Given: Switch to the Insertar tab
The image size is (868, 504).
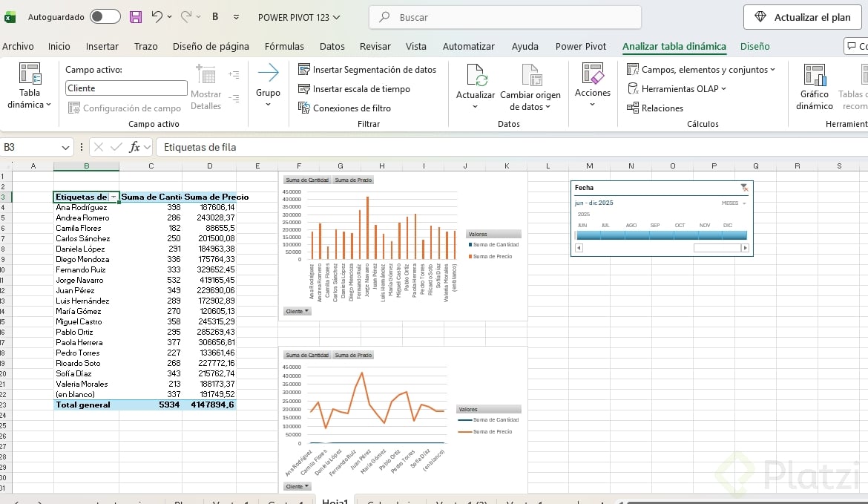Looking at the screenshot, I should pos(102,47).
